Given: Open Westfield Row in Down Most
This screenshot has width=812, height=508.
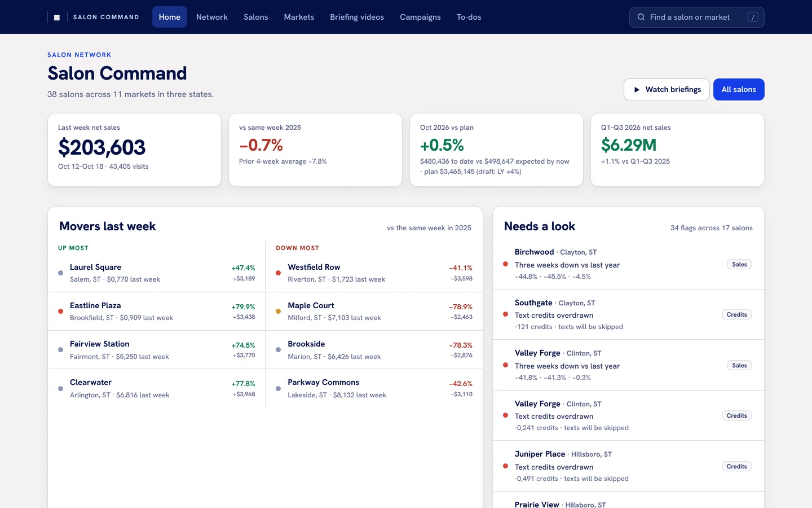Looking at the screenshot, I should pyautogui.click(x=374, y=273).
